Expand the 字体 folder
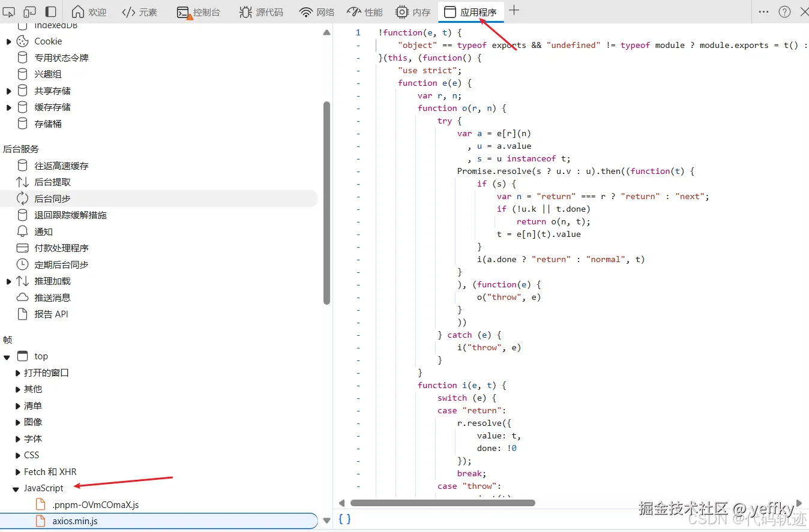Viewport: 809px width, 532px height. [17, 439]
